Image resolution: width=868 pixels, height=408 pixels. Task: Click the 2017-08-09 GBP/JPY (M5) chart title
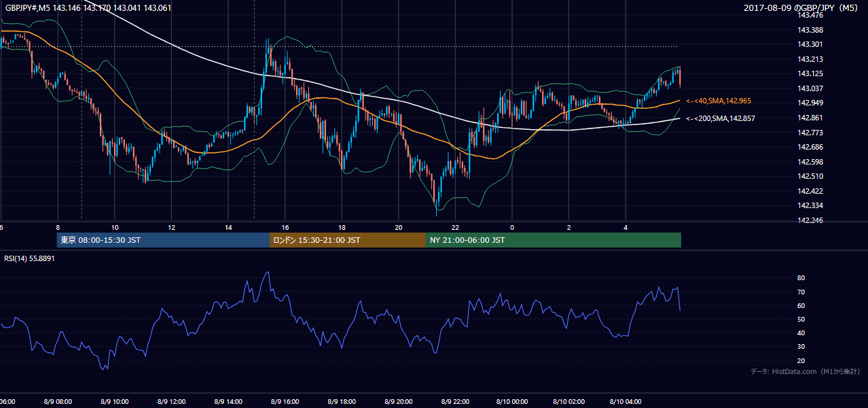click(801, 8)
